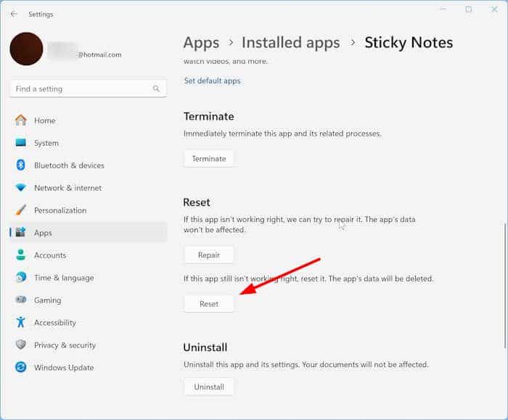
Task: Click the System monitor icon
Action: [x=21, y=142]
